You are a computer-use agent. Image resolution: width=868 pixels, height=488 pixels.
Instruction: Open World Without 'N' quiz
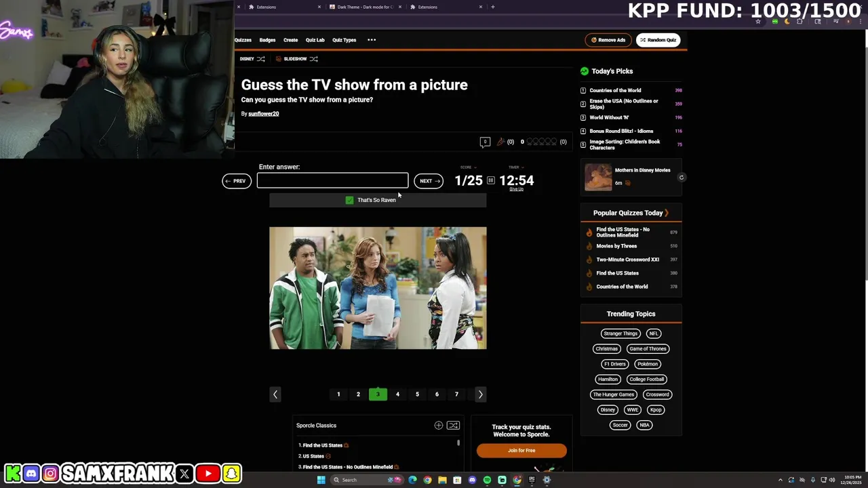[609, 117]
